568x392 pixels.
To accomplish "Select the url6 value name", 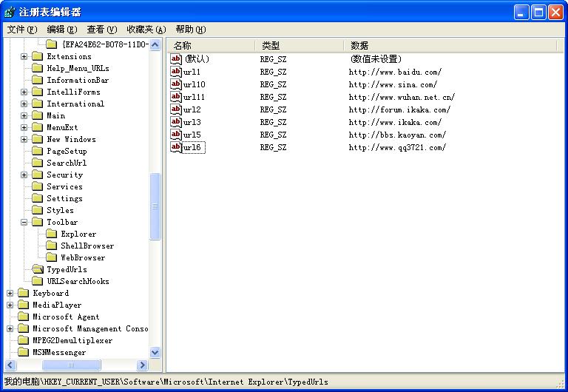I will coord(193,147).
